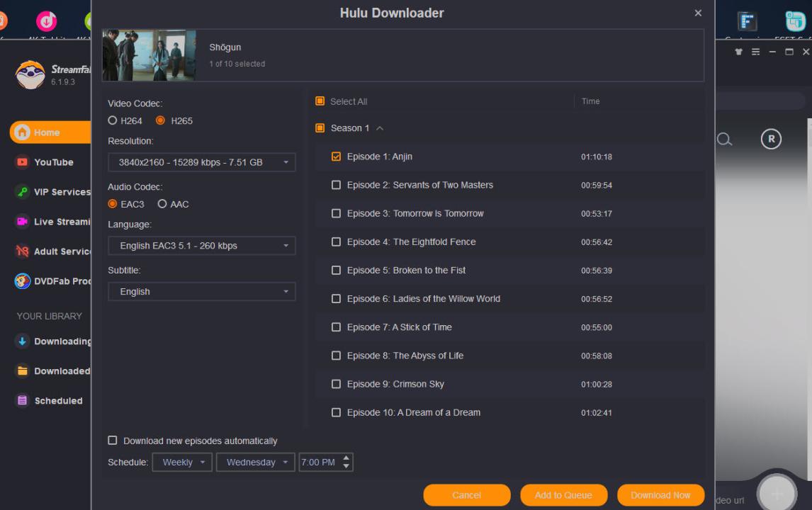Viewport: 812px width, 510px height.
Task: Click the teal chat desktop icon
Action: coord(796,21)
